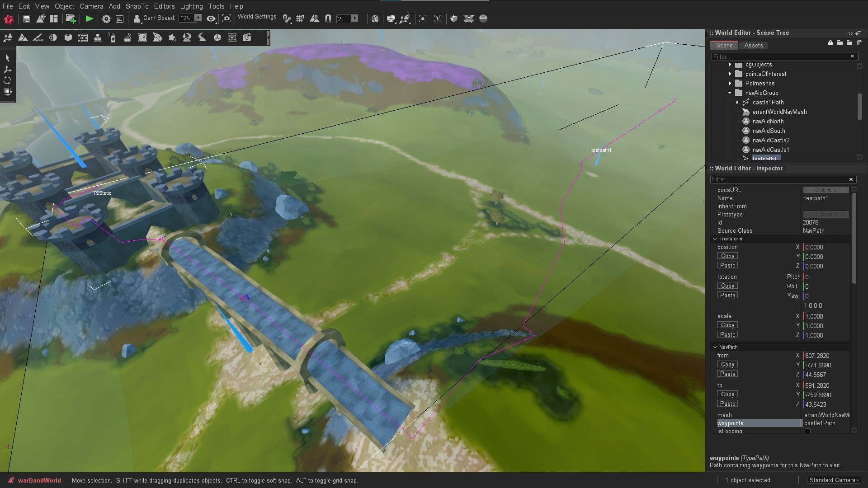Screen dimensions: 868x488
Task: Collapse the navAidGroup folder arrow
Action: pyautogui.click(x=730, y=93)
